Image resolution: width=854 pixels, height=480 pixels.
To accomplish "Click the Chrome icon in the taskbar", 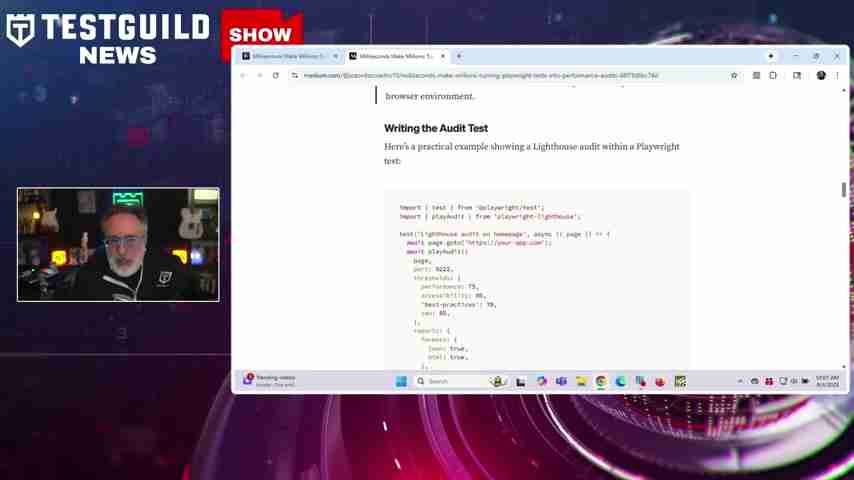I will [601, 381].
